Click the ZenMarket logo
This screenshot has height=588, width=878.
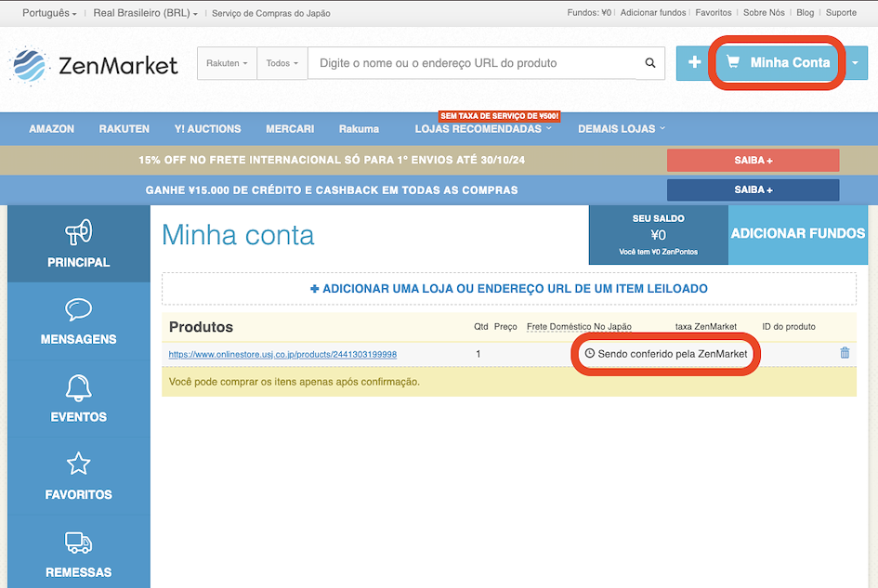[x=94, y=65]
